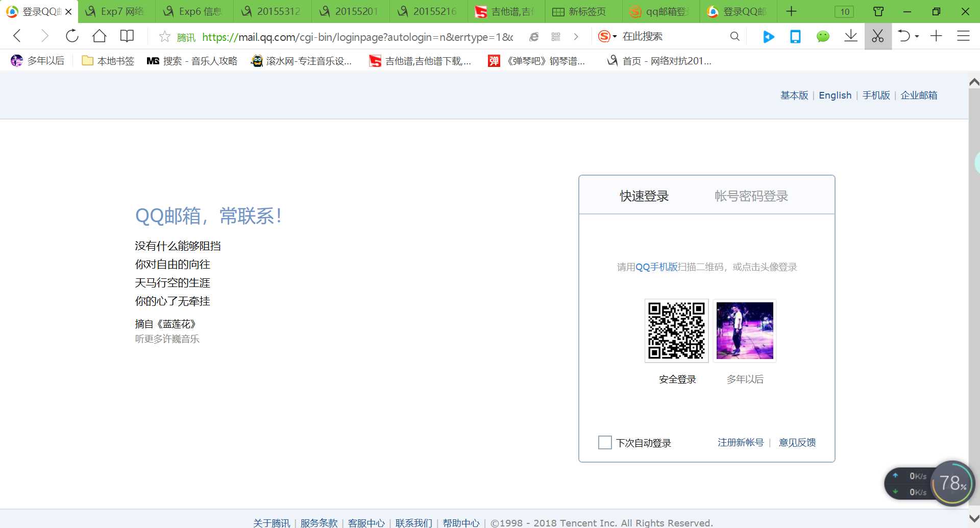Open the 多年以后 bookmark

[37, 61]
